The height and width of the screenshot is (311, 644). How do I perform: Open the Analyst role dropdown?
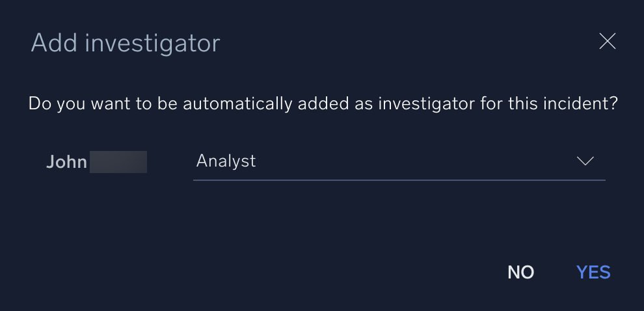(x=399, y=161)
